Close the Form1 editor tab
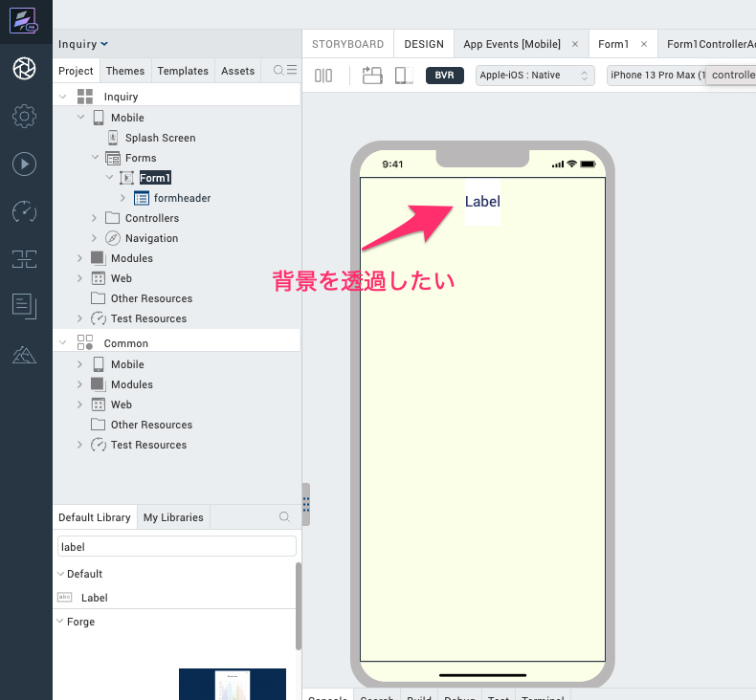 pyautogui.click(x=644, y=44)
